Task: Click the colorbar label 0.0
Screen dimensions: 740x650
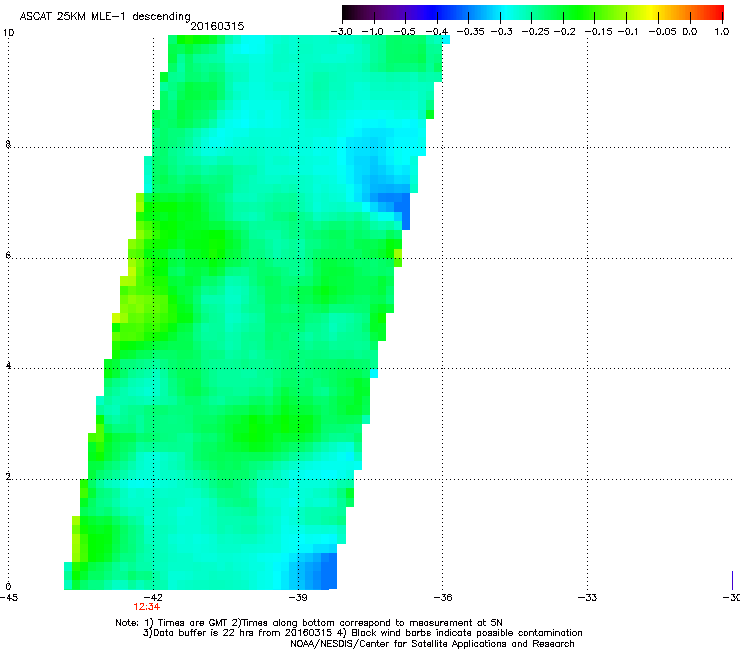Action: (690, 32)
